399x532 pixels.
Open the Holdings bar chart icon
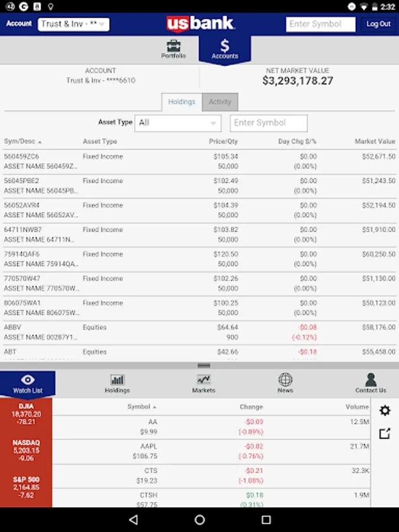[x=117, y=384]
